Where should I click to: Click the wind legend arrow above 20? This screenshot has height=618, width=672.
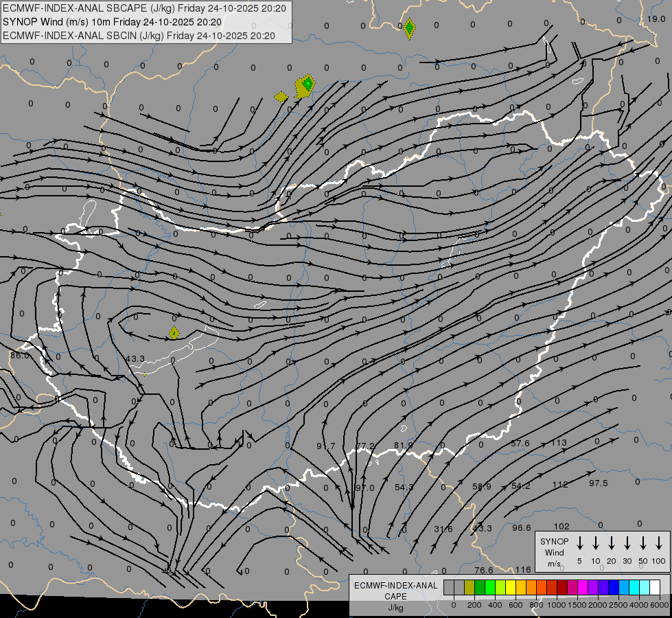click(x=612, y=543)
